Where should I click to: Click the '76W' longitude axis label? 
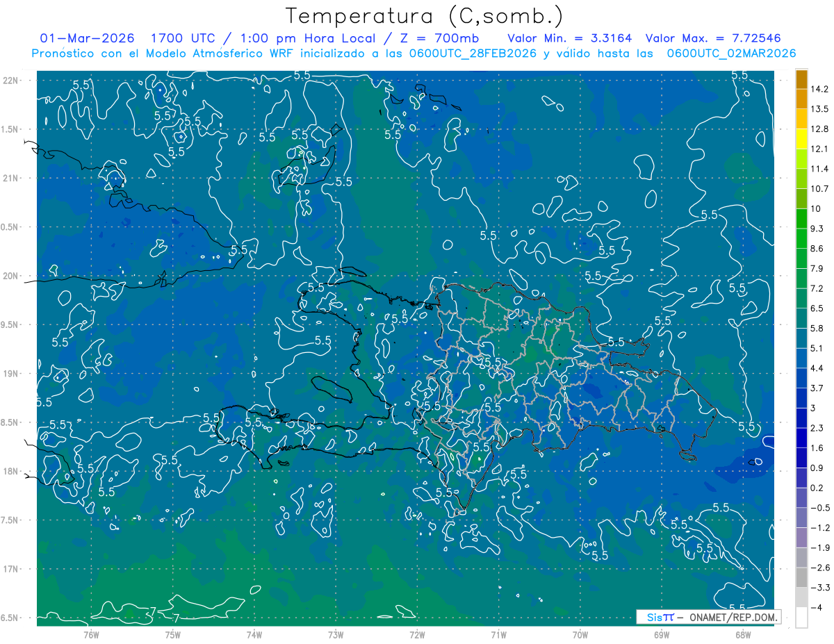[91, 634]
